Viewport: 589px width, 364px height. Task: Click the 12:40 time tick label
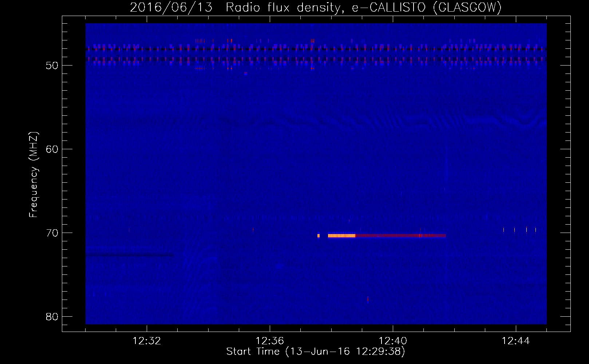click(x=393, y=341)
